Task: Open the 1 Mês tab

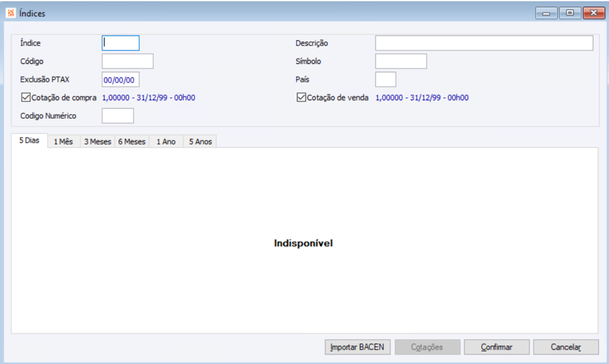Action: pyautogui.click(x=63, y=141)
